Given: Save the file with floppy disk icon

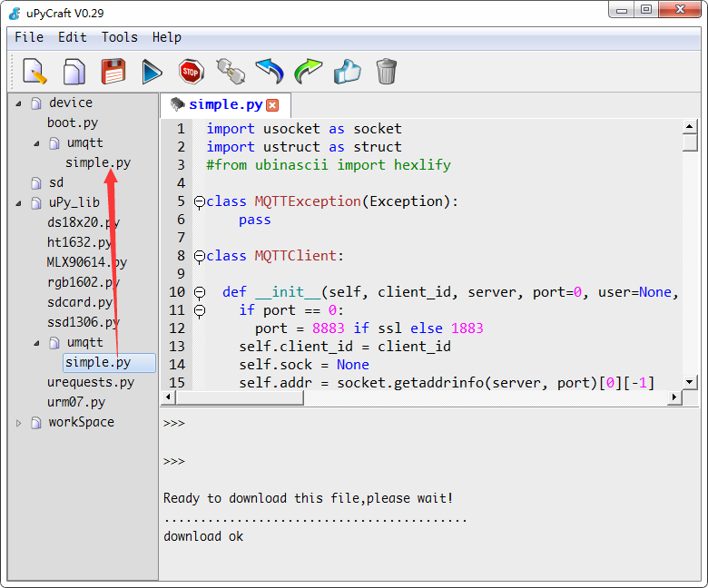Looking at the screenshot, I should coord(113,72).
